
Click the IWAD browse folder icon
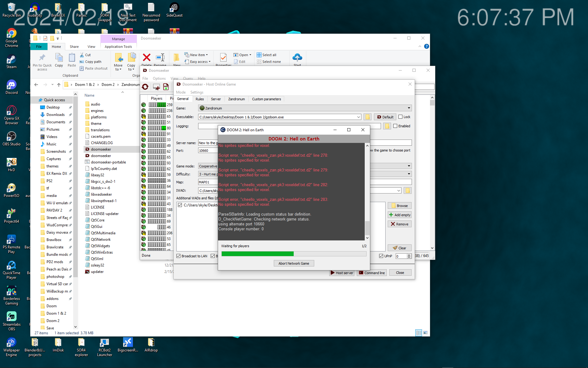tap(408, 191)
